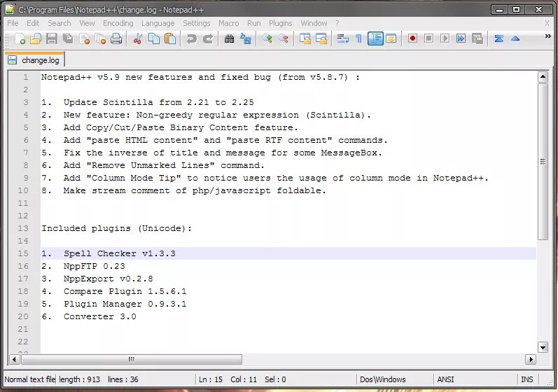558x392 pixels.
Task: Click the blue upward triangle toolbar icon
Action: (x=515, y=38)
